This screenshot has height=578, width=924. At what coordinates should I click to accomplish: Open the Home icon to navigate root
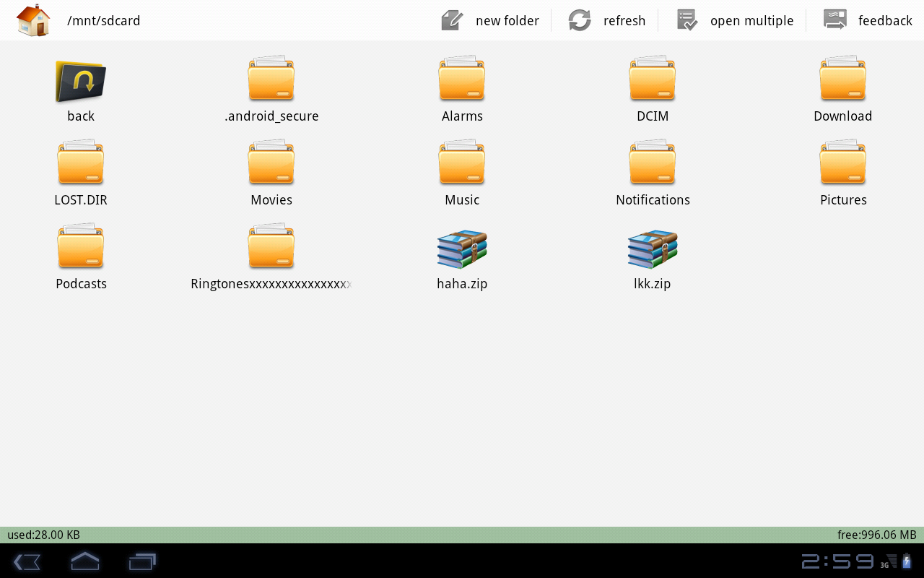coord(32,20)
